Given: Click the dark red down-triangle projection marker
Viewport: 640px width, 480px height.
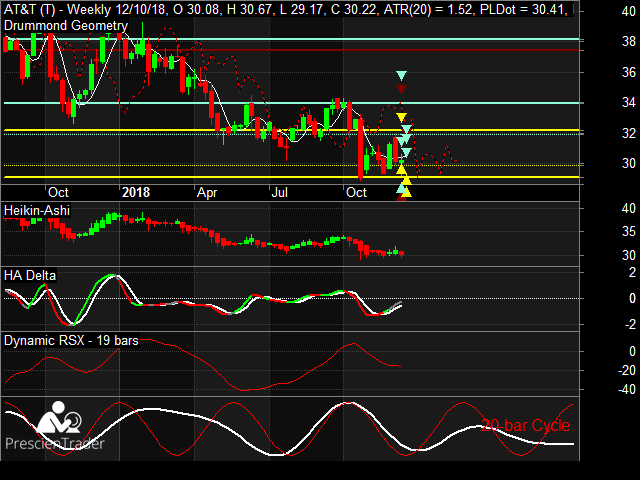Looking at the screenshot, I should click(x=401, y=89).
